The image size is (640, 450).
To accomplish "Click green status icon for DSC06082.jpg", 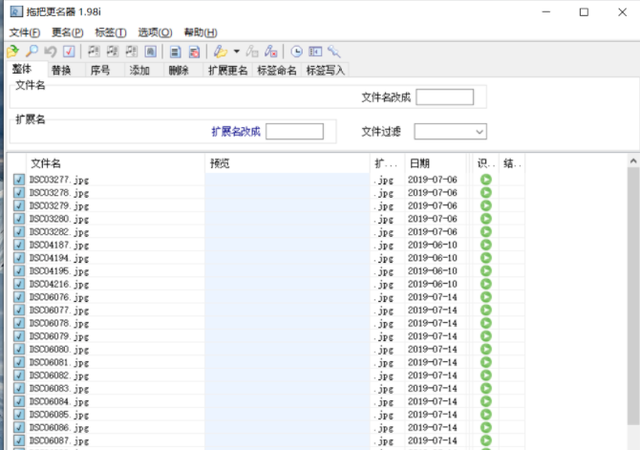I will click(486, 376).
